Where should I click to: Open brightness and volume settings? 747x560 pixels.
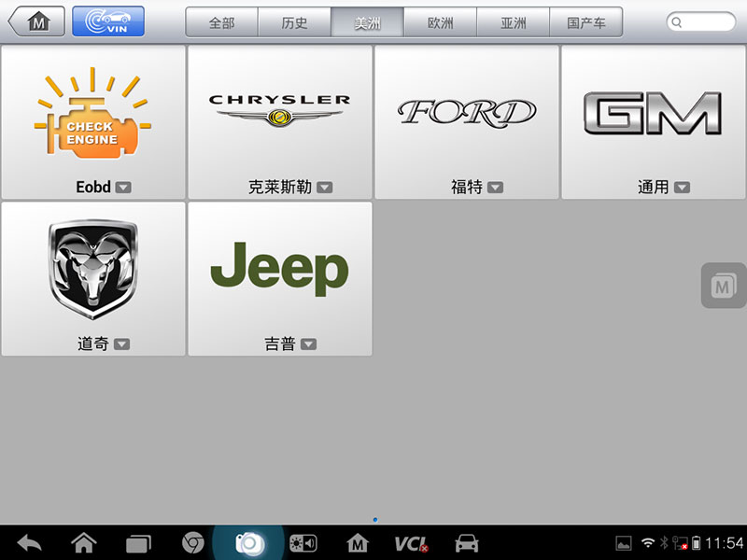(x=303, y=543)
